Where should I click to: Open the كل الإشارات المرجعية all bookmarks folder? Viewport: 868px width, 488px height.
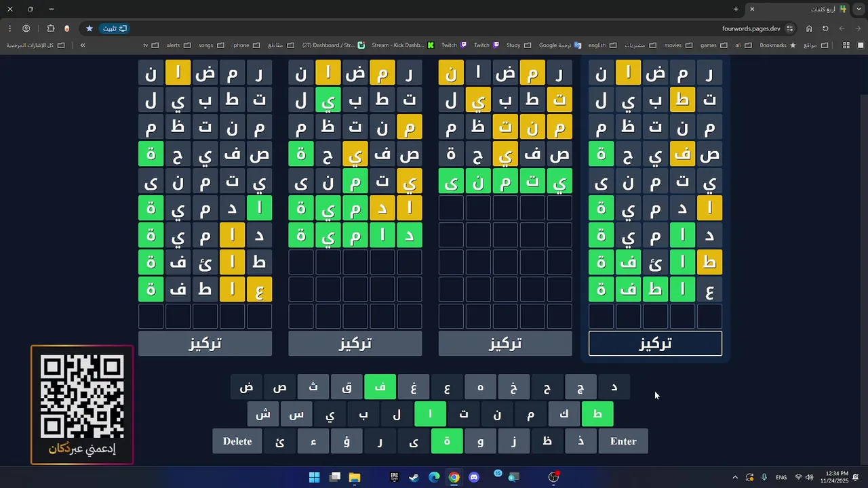point(35,45)
